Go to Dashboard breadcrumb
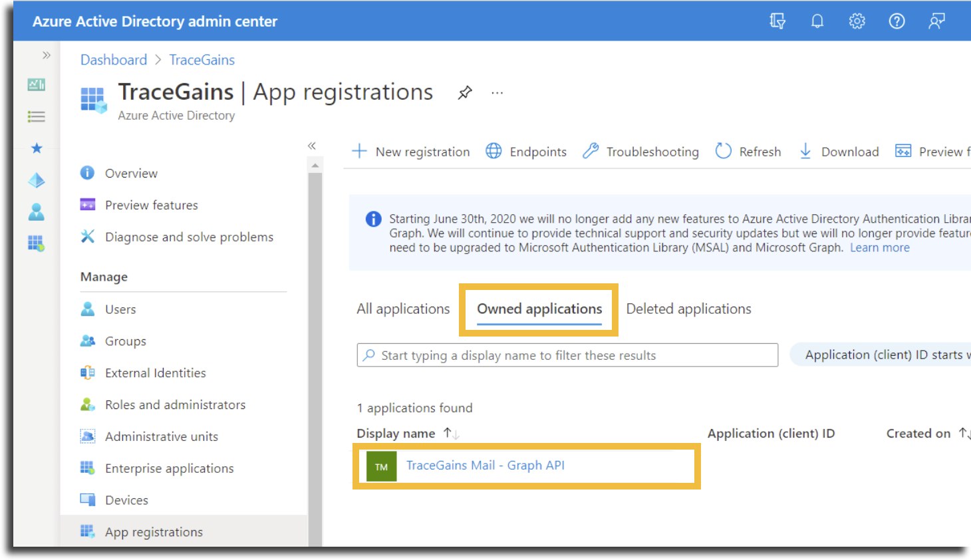 pos(114,60)
